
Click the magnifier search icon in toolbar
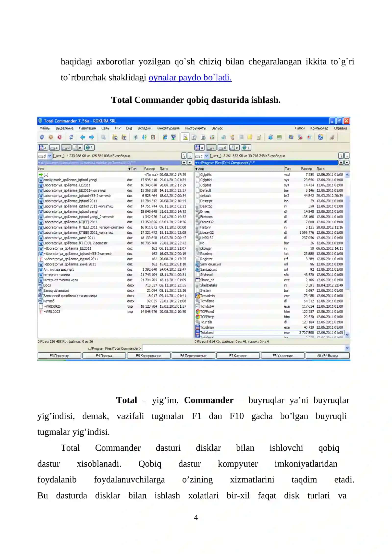pyautogui.click(x=103, y=137)
